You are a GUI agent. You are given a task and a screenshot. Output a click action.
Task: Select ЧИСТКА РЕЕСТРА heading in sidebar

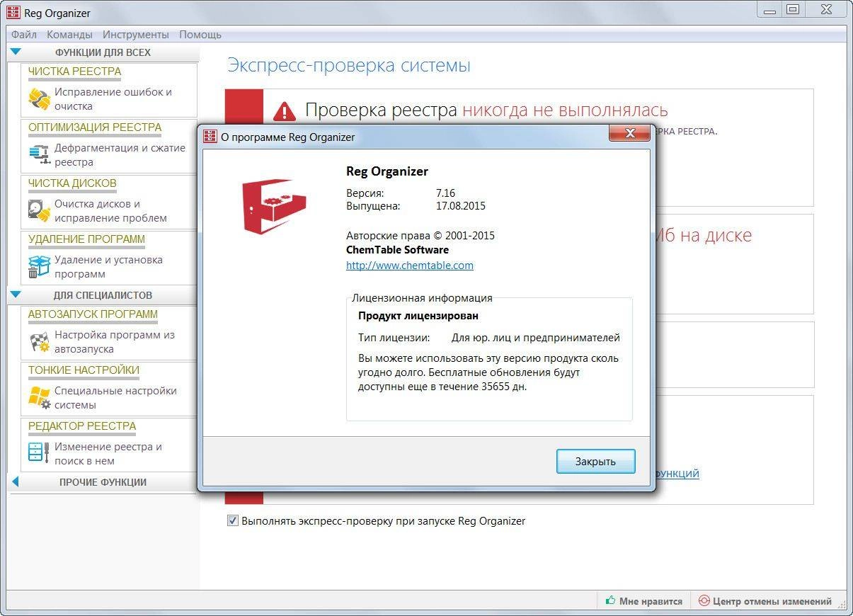(x=74, y=72)
